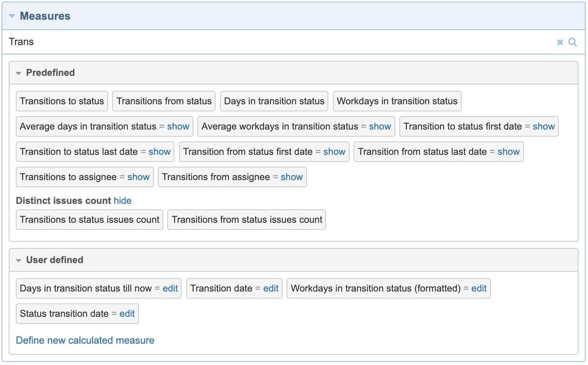The width and height of the screenshot is (588, 365).
Task: Select Days in transition status measure
Action: coord(274,101)
